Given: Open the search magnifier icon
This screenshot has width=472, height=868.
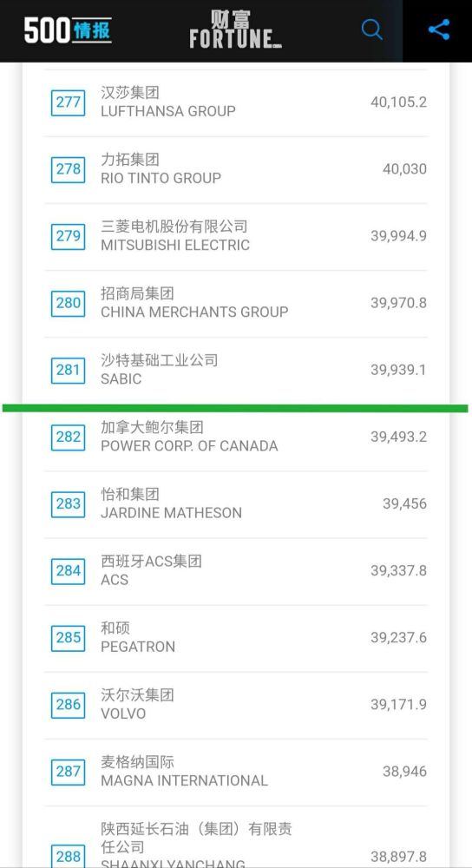Looking at the screenshot, I should 372,30.
